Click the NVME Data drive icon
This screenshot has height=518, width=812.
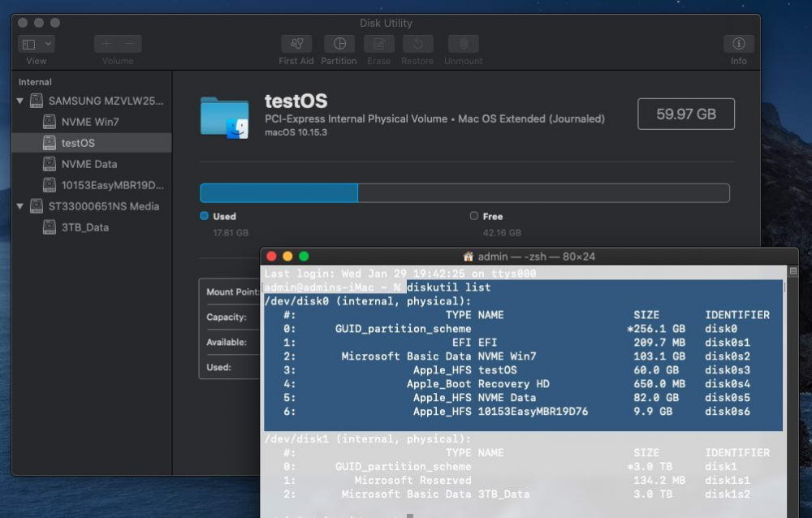(x=50, y=164)
